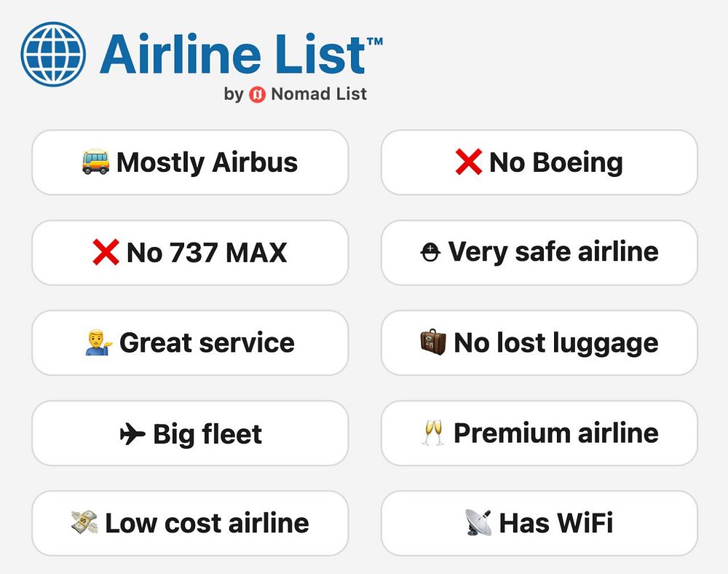
Task: Click the satellite dish icon beside Has WiFi
Action: [x=478, y=522]
